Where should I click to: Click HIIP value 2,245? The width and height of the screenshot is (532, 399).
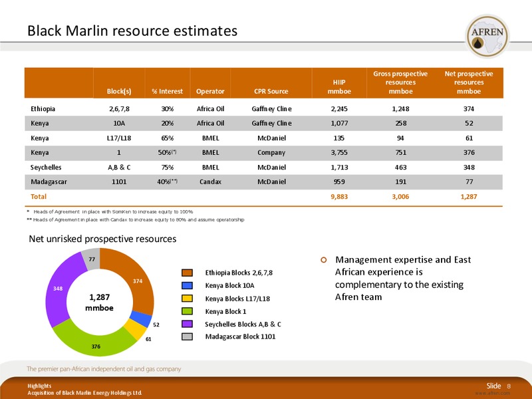(x=339, y=109)
